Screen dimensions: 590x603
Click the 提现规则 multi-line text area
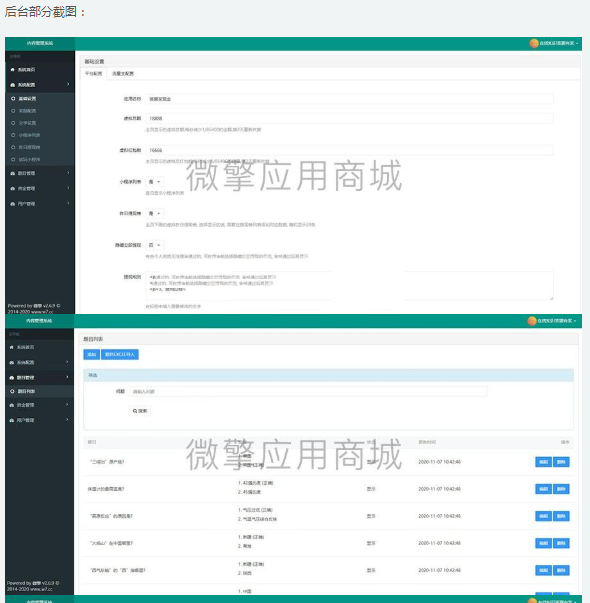349,286
